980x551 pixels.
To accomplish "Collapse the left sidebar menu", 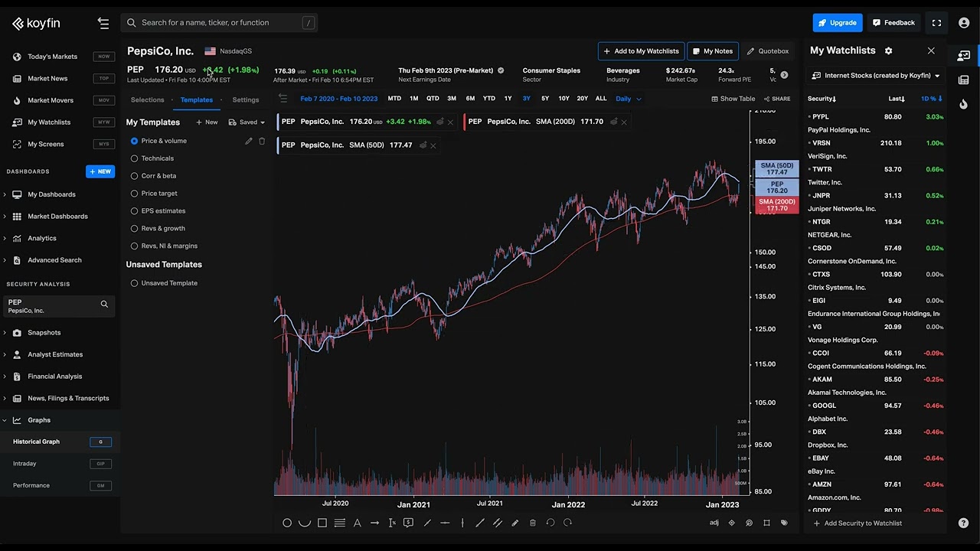I will coord(103,23).
